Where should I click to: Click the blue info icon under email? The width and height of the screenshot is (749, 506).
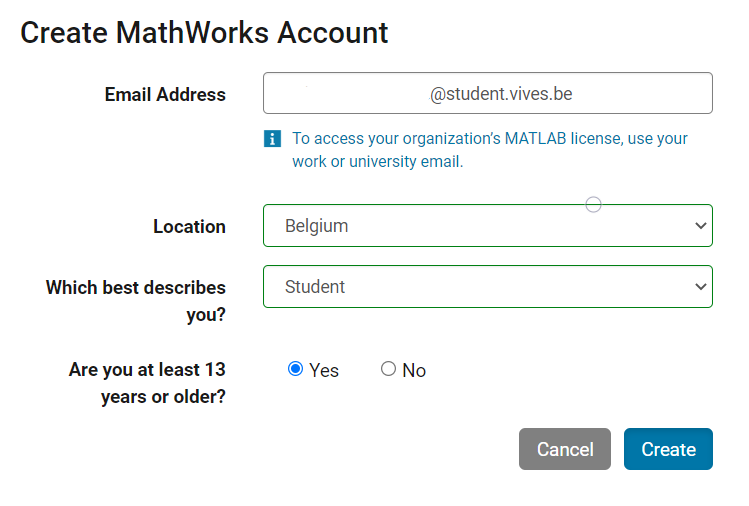[x=272, y=139]
